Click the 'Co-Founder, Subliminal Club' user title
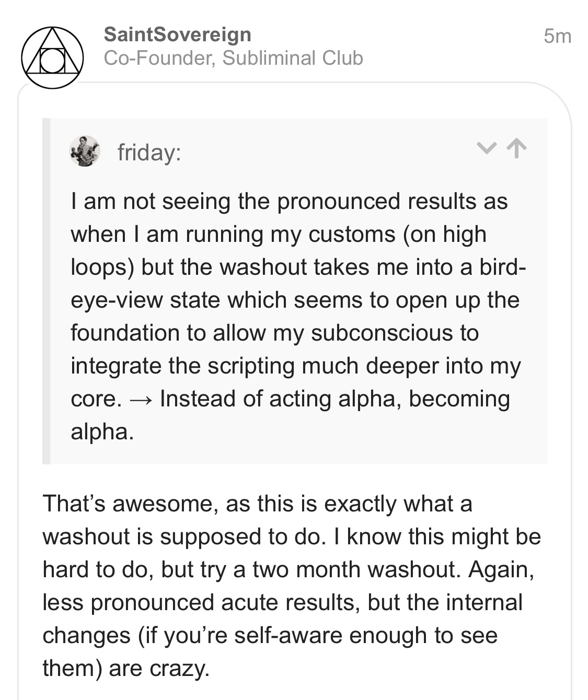The image size is (588, 700). 234,58
